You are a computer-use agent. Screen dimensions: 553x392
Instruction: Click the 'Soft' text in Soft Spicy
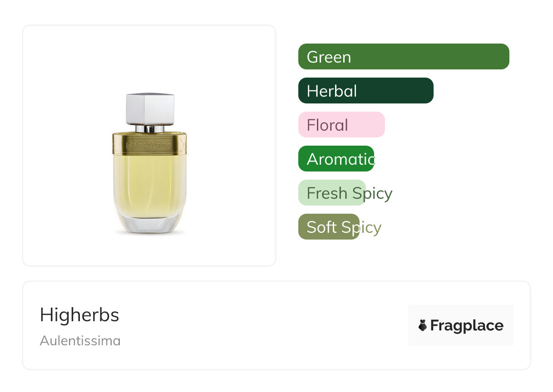tap(321, 227)
